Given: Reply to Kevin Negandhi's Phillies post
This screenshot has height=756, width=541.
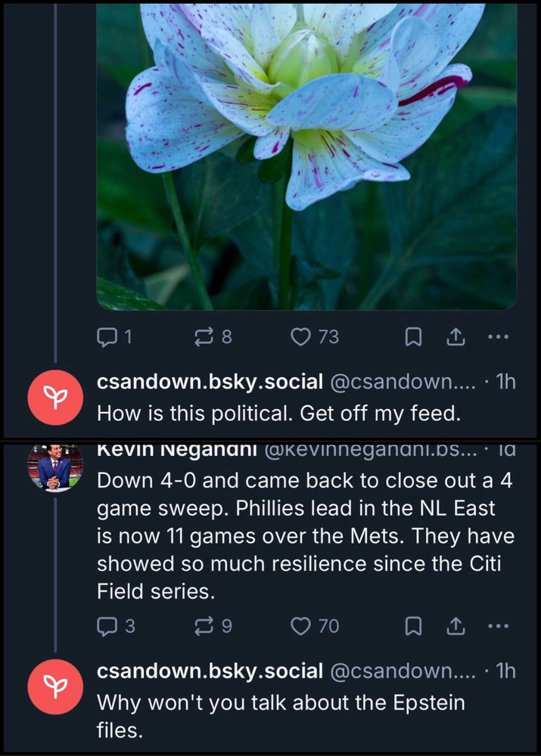Looking at the screenshot, I should pyautogui.click(x=110, y=626).
